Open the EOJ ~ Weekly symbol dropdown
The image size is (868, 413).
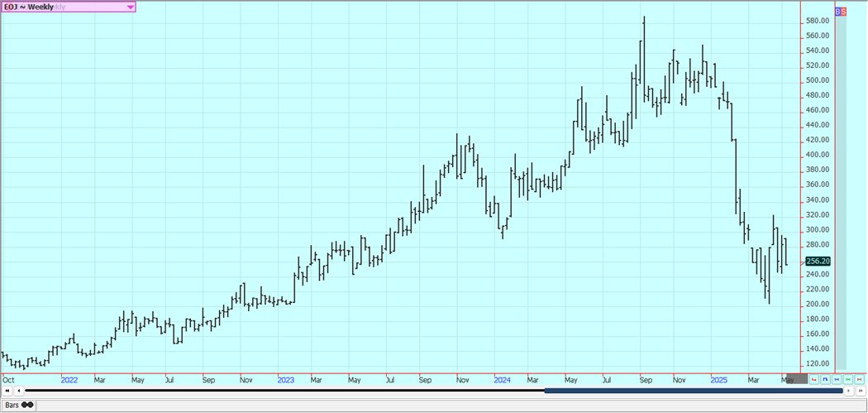[68, 7]
